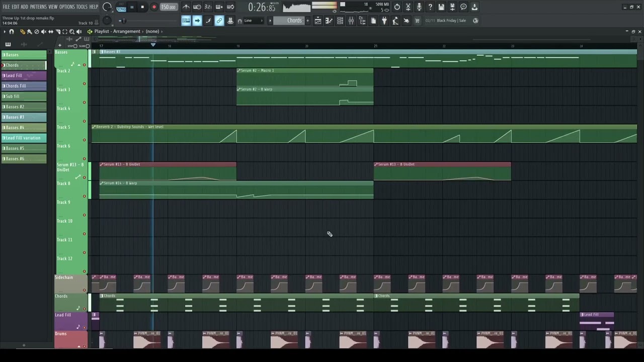Open the VIEW menu
Viewport: 644px width, 362px height.
click(x=53, y=7)
